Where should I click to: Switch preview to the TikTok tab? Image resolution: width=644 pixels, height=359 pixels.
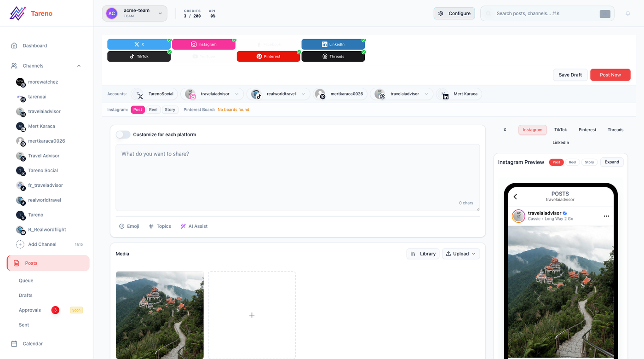point(560,130)
